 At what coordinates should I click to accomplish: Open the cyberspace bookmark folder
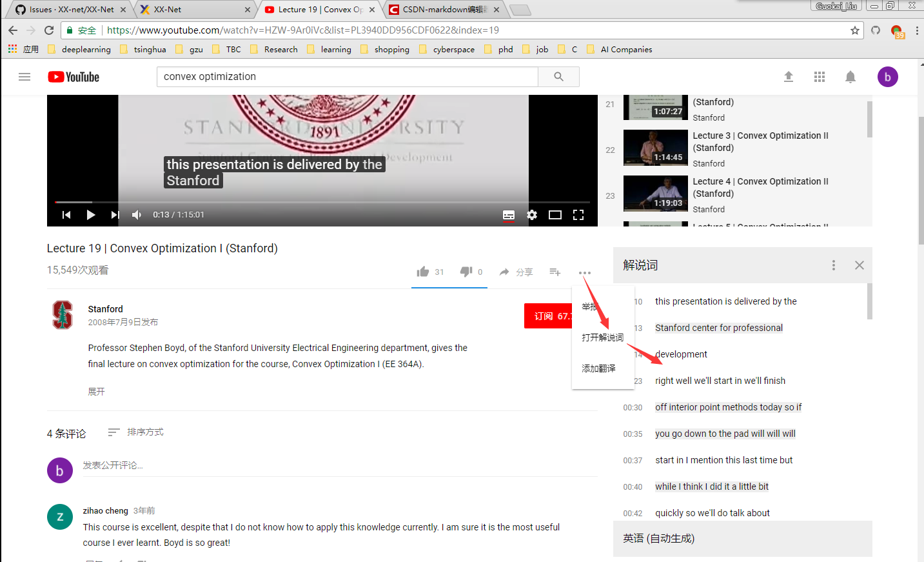point(447,49)
